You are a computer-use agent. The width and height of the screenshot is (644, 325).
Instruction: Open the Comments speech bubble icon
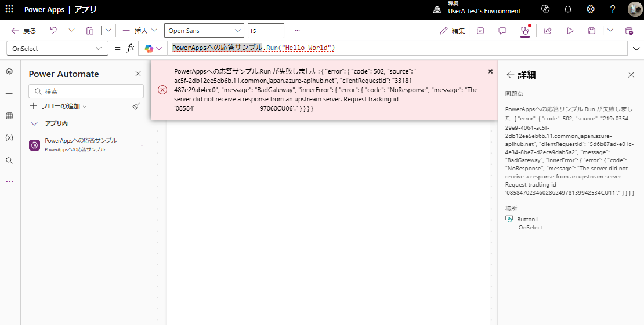(x=502, y=31)
